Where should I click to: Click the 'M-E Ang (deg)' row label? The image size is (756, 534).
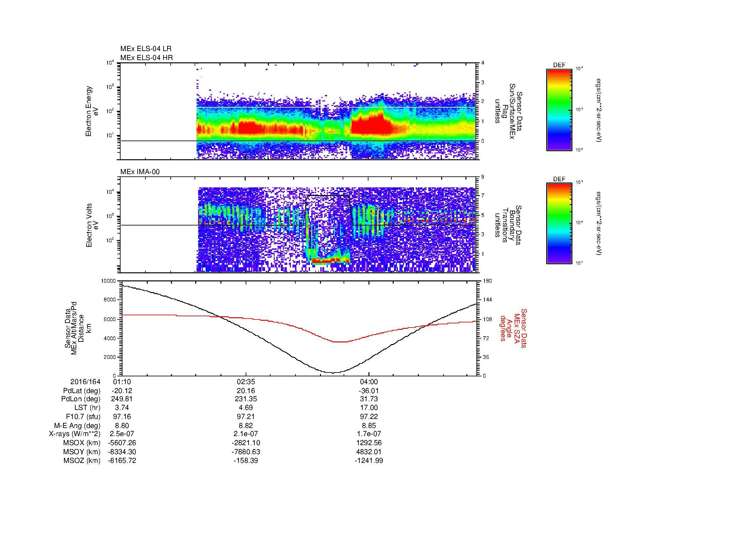(x=77, y=425)
